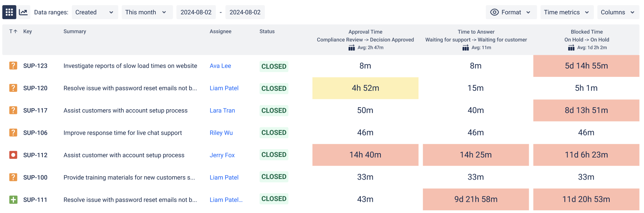This screenshot has height=213, width=644.
Task: Open assignee Riley Wu profile
Action: [221, 133]
